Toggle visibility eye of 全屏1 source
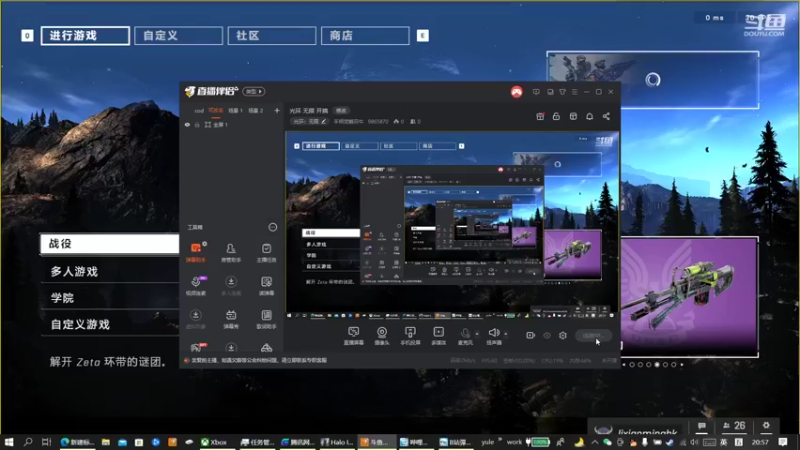The height and width of the screenshot is (450, 800). [x=187, y=124]
